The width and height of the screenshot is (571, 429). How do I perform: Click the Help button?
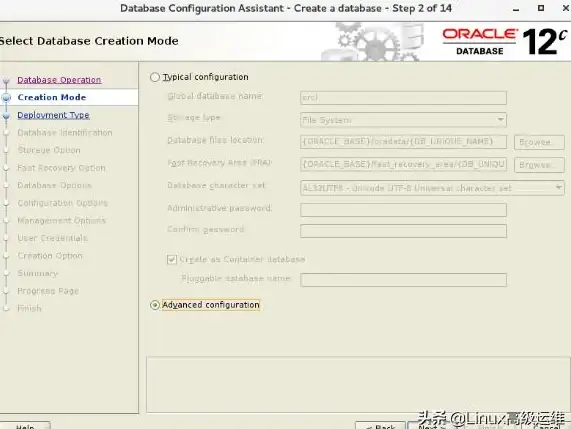coord(25,426)
